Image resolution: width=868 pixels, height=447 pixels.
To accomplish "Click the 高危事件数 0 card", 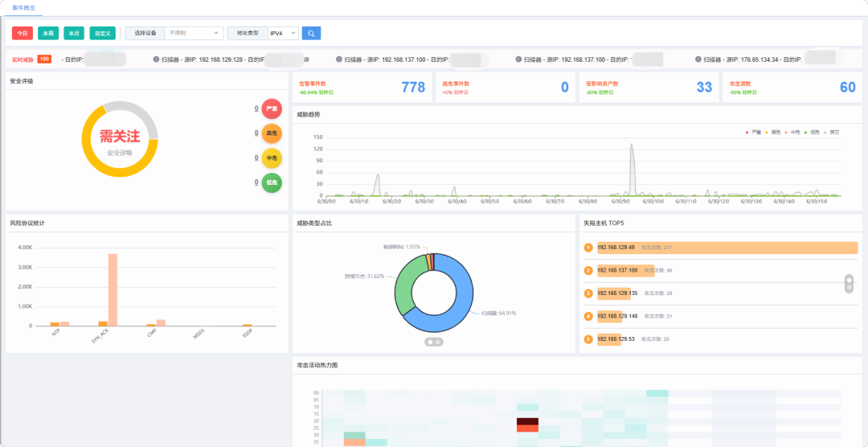I will pos(506,88).
